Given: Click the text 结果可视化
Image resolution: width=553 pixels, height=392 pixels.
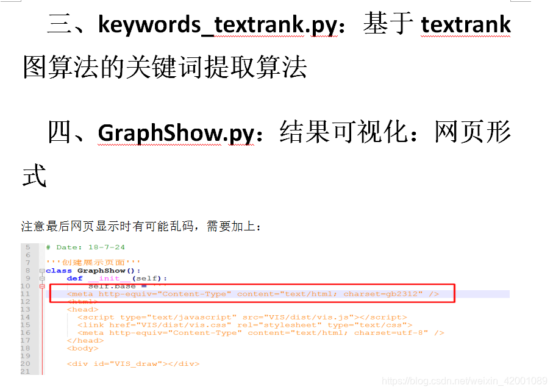Looking at the screenshot, I should point(344,132).
